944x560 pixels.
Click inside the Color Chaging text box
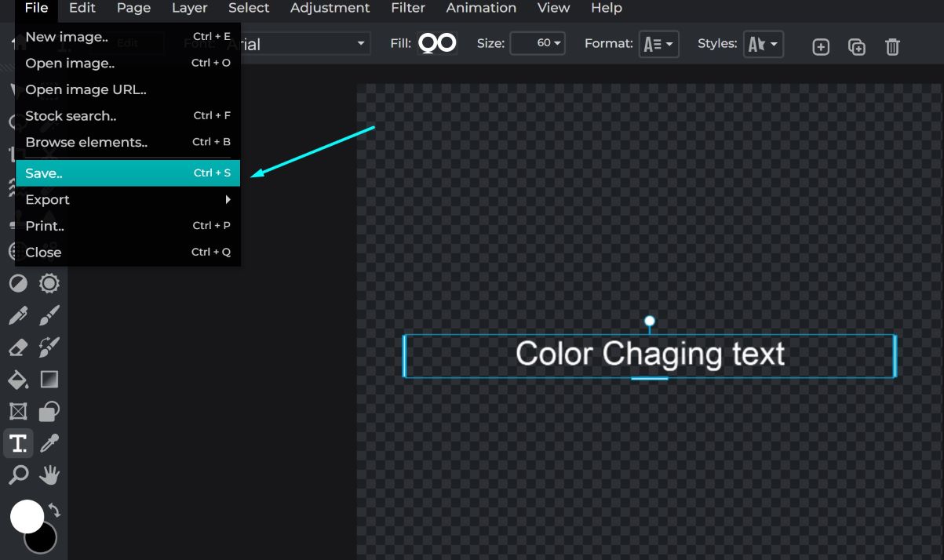649,355
